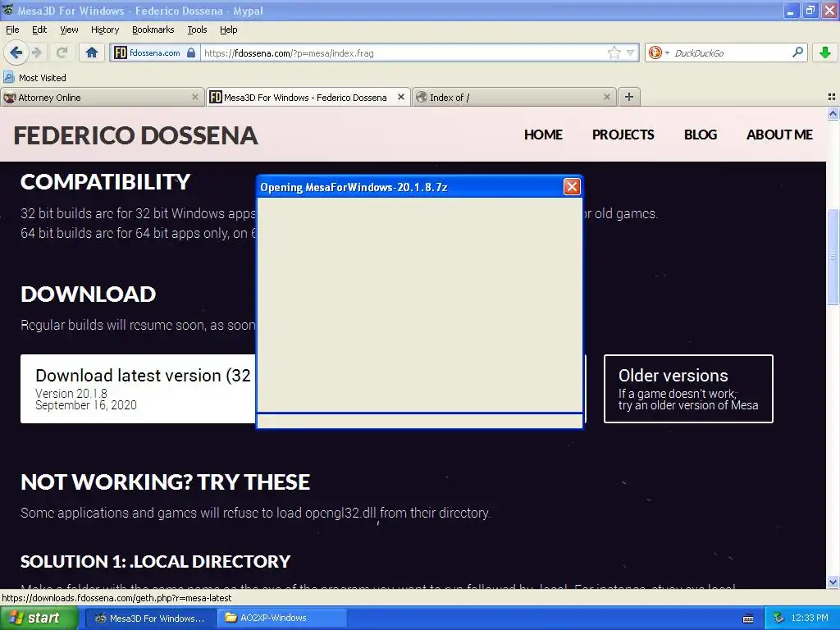Click the 12:33 PM clock

pyautogui.click(x=810, y=618)
